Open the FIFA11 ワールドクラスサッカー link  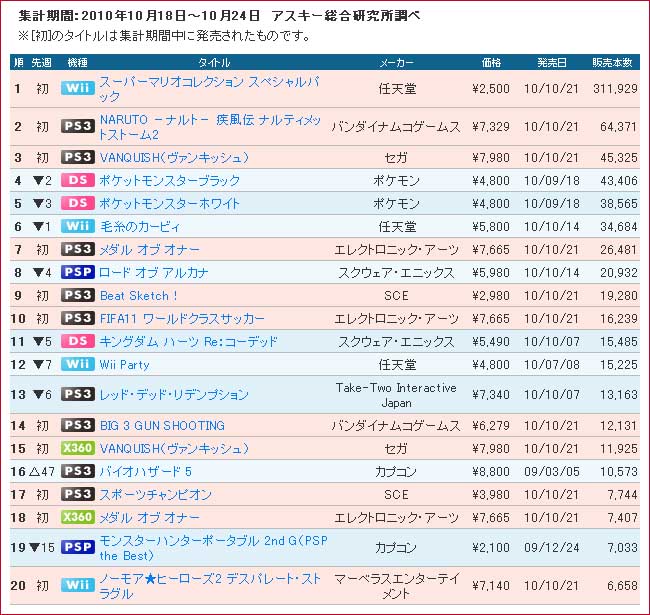pyautogui.click(x=182, y=319)
